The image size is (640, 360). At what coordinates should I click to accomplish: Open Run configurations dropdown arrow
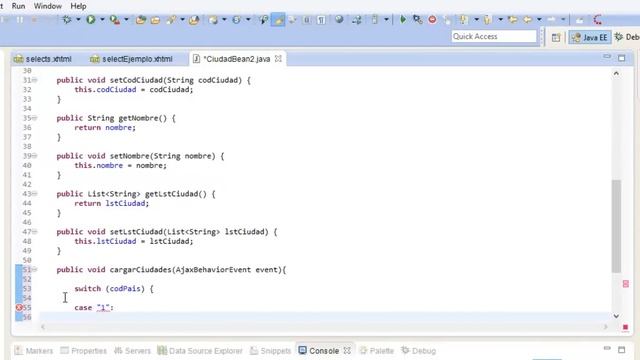coord(102,20)
